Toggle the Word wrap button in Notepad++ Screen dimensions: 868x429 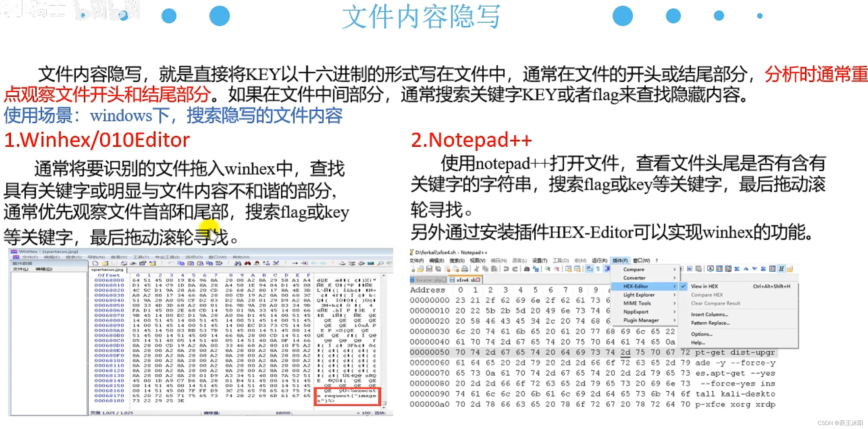[x=590, y=269]
